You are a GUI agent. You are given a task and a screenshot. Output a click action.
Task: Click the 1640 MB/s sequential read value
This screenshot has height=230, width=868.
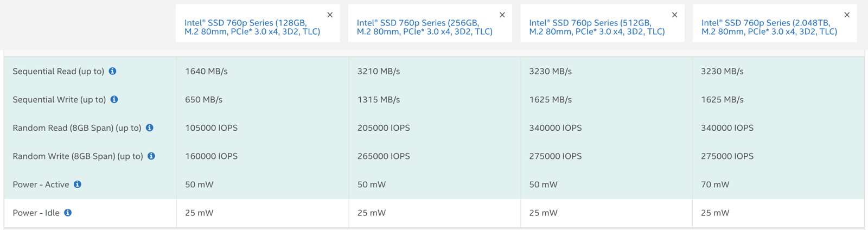(x=206, y=71)
